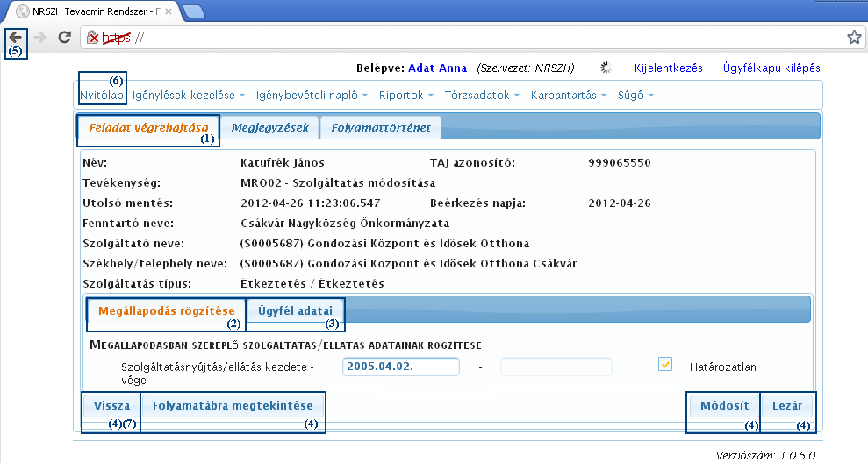The image size is (868, 463).
Task: Click the browser back arrow
Action: click(16, 37)
